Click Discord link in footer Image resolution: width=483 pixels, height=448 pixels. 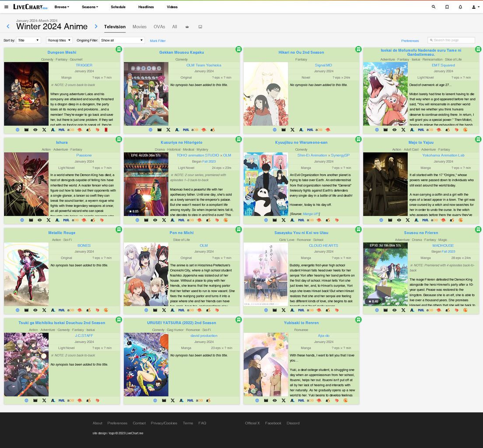pos(293,423)
